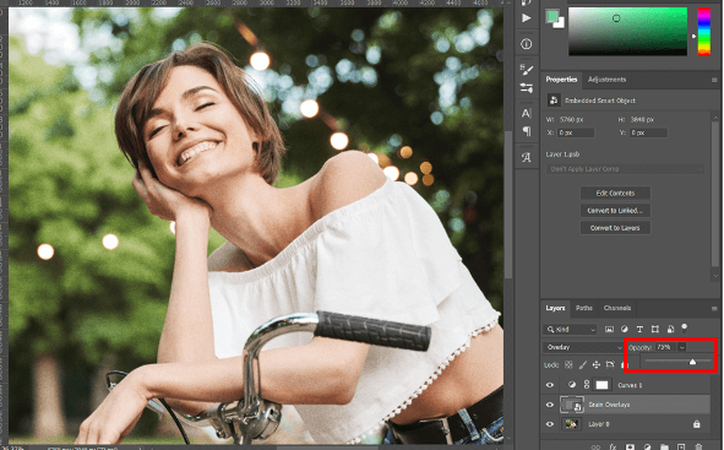Open the Info panel icon

527,42
